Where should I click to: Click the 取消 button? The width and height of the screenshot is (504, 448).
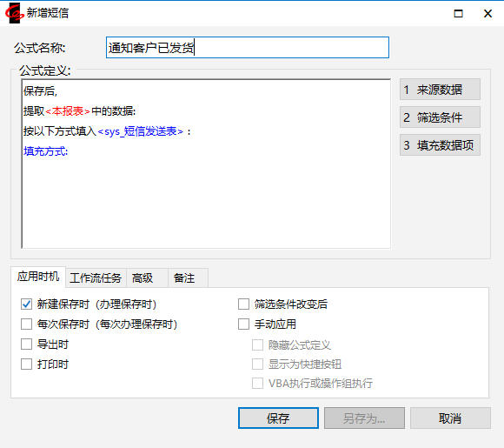450,418
